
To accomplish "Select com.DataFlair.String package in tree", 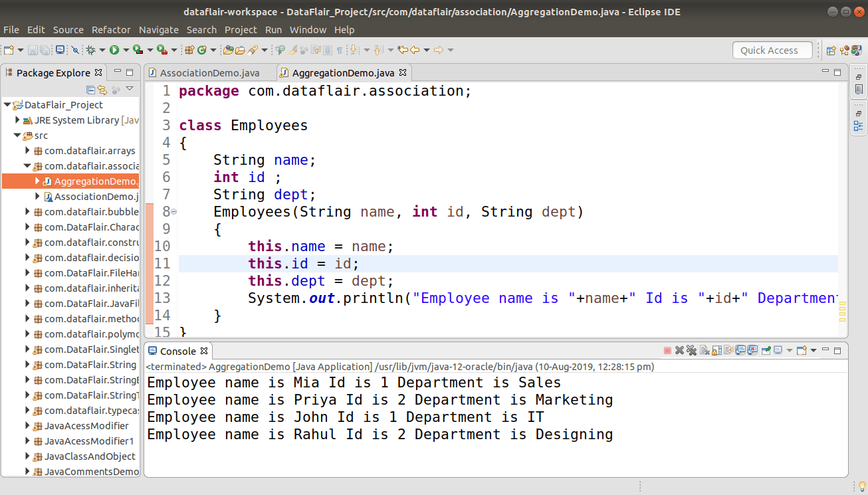I will pos(90,365).
